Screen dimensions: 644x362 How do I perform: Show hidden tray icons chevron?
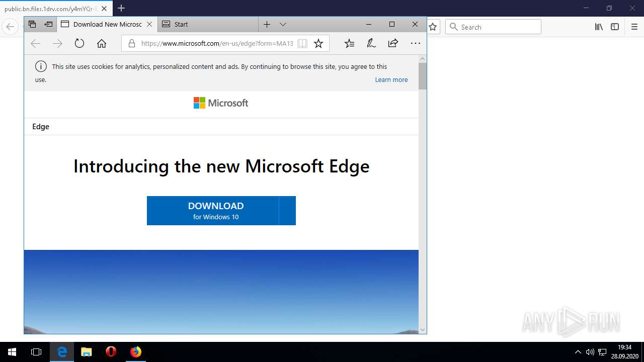pos(578,352)
